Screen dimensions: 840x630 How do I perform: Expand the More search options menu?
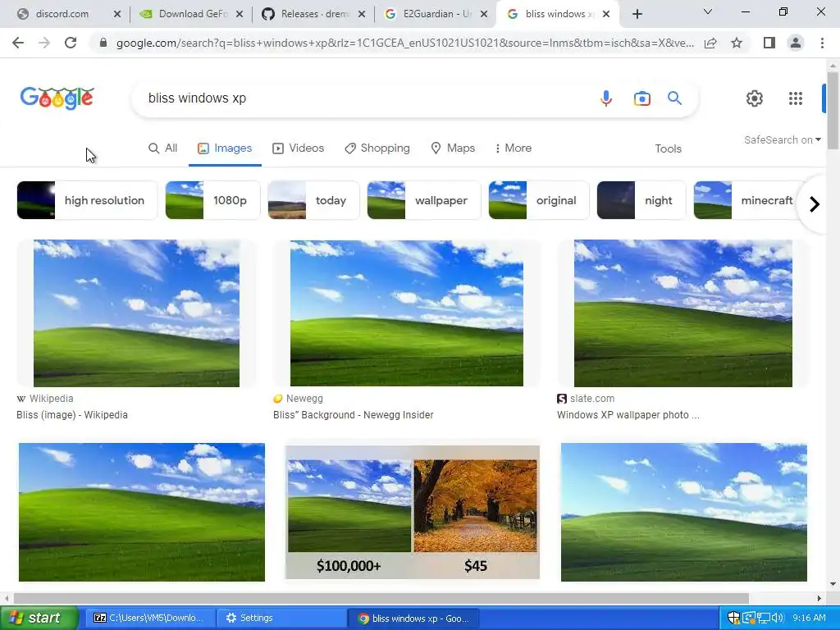pyautogui.click(x=514, y=148)
